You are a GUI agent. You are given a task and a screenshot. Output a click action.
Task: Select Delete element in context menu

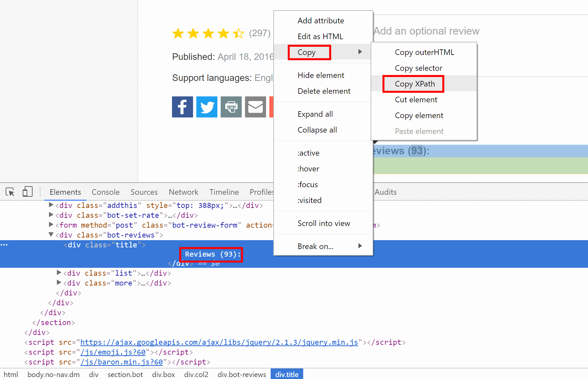click(x=324, y=91)
